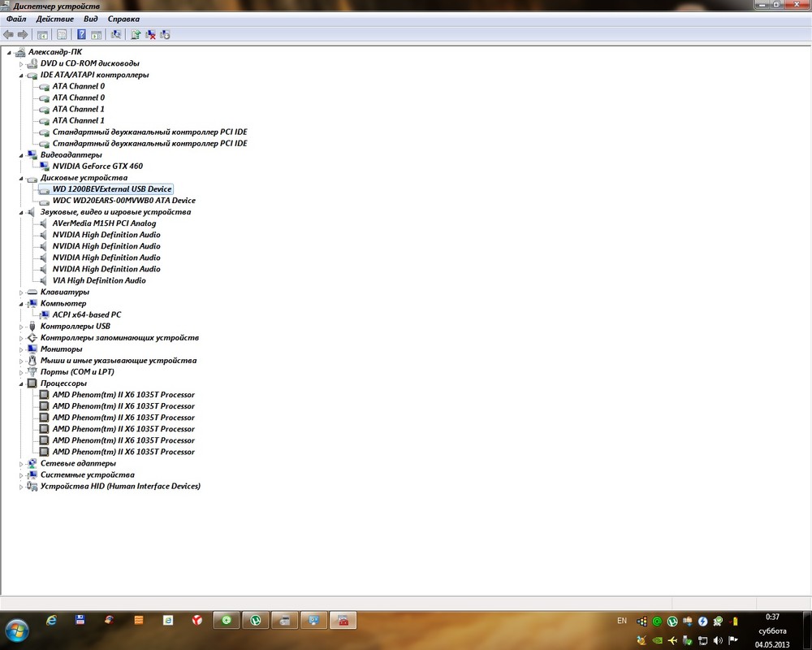Click the Back arrow in the toolbar
The image size is (812, 650).
8,35
